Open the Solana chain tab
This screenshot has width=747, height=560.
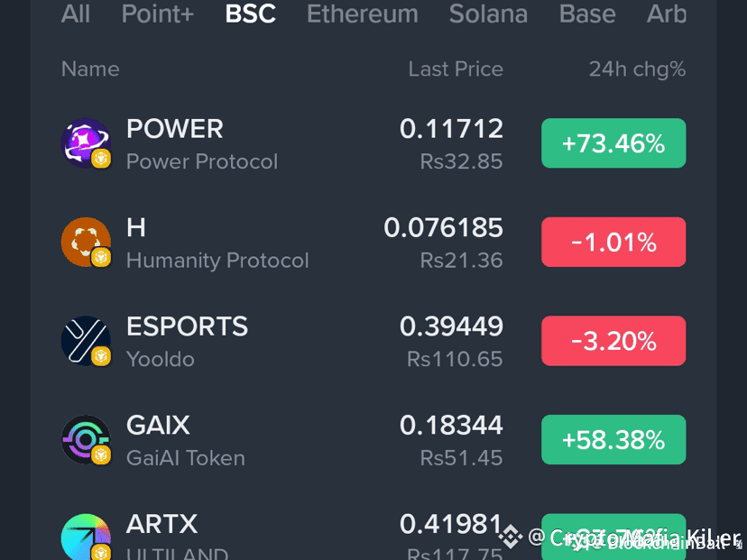pyautogui.click(x=488, y=14)
